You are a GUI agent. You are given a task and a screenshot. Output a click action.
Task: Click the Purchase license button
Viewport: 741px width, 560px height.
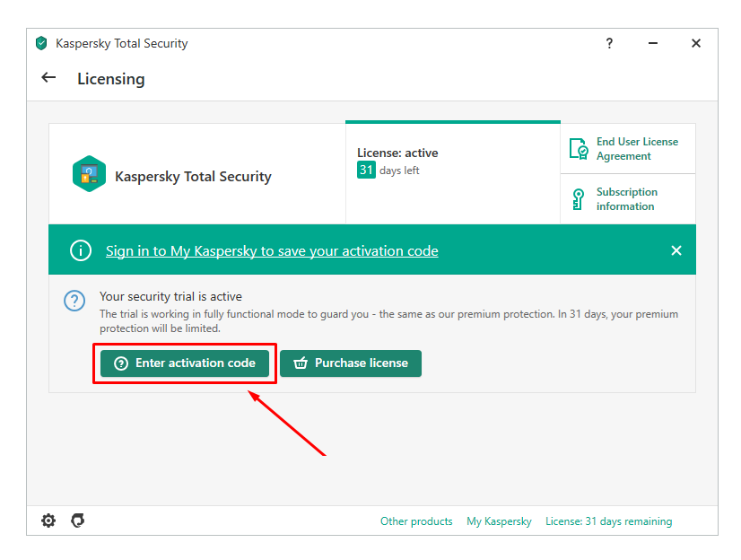point(351,363)
